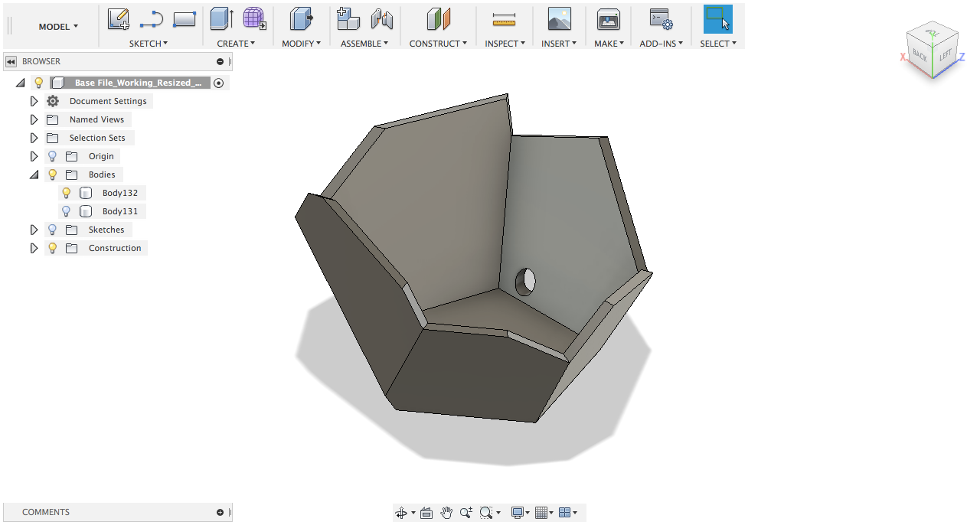Open the Create Form sculpt icon
This screenshot has height=525, width=980.
coord(255,19)
